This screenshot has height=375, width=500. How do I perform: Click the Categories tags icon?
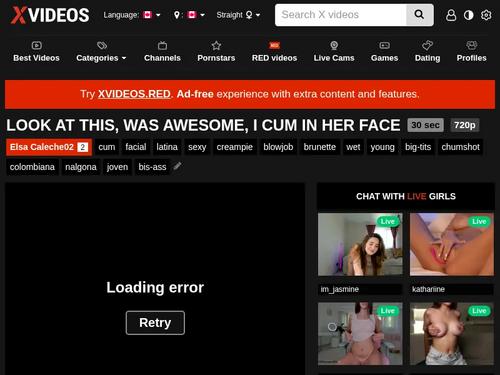click(x=102, y=45)
